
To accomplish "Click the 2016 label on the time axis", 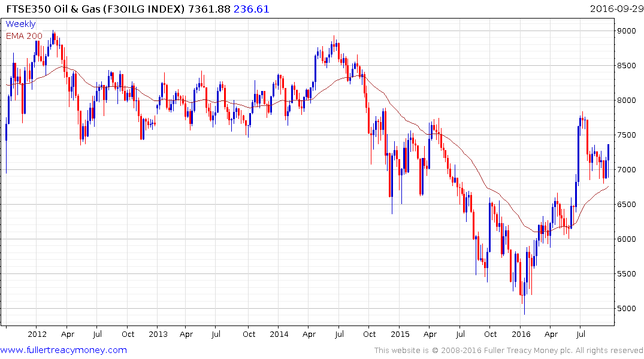I will [x=521, y=334].
